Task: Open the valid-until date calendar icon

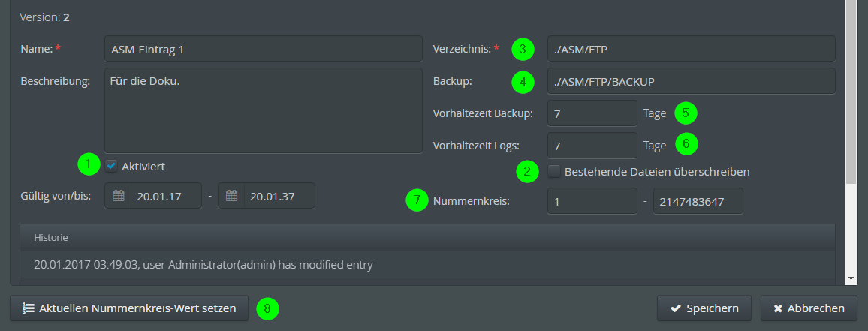Action: click(x=231, y=196)
